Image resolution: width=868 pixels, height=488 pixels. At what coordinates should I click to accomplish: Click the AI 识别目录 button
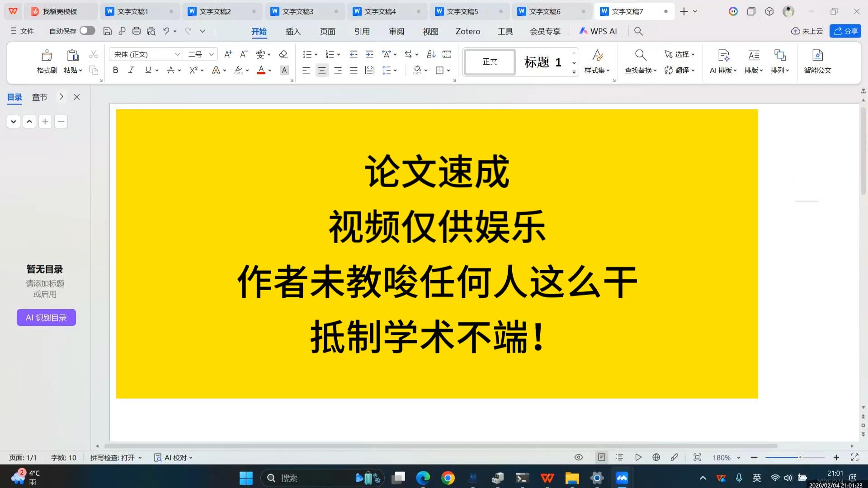(46, 318)
